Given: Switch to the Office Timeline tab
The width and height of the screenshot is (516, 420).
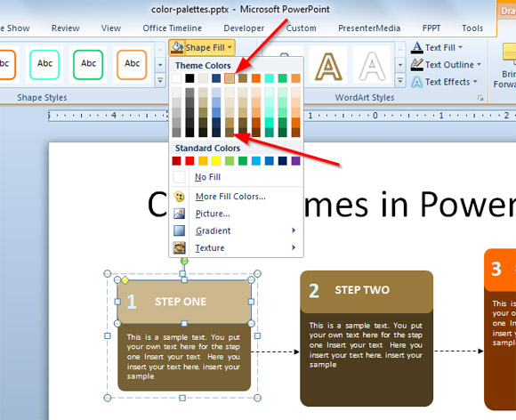Looking at the screenshot, I should 172,28.
